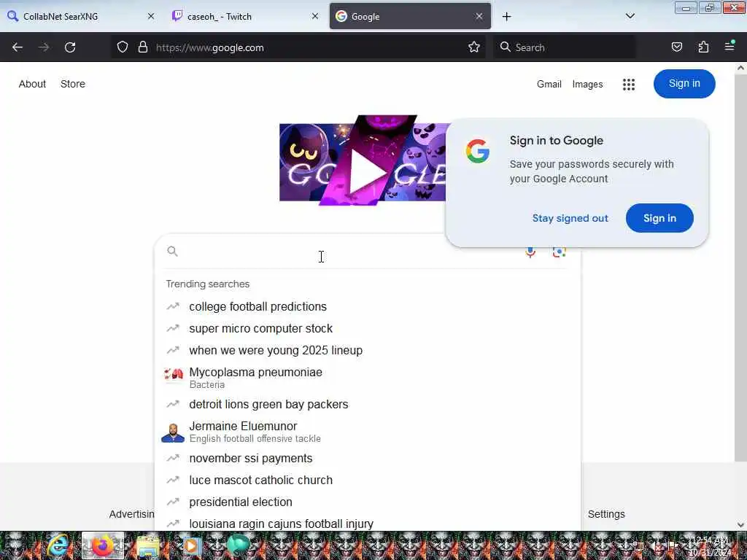Expand the list-all-tabs dropdown arrow
The image size is (747, 560).
click(x=630, y=16)
